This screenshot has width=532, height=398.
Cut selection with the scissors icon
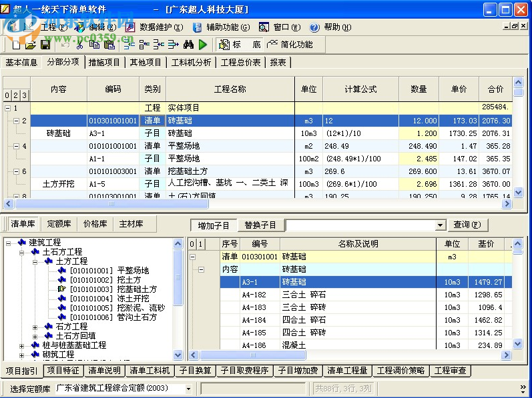click(79, 45)
